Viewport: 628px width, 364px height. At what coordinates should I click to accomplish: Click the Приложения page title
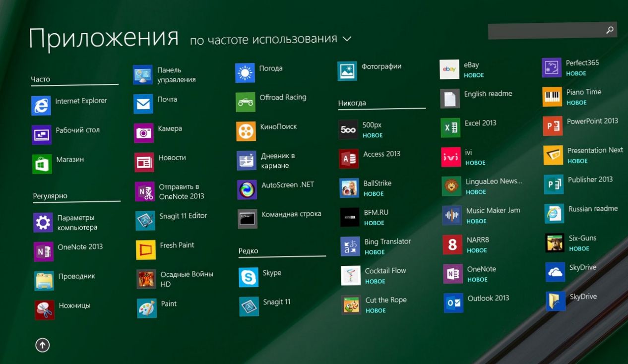pyautogui.click(x=104, y=38)
